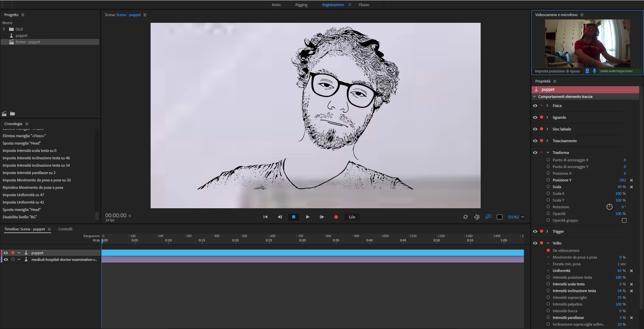Screen dimensions: 644x329
Task: Reset Intensità parallasse with X icon
Action: [631, 318]
